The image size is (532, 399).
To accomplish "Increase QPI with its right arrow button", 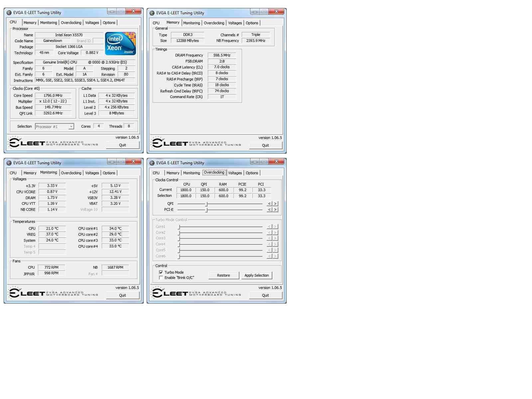I will click(275, 204).
